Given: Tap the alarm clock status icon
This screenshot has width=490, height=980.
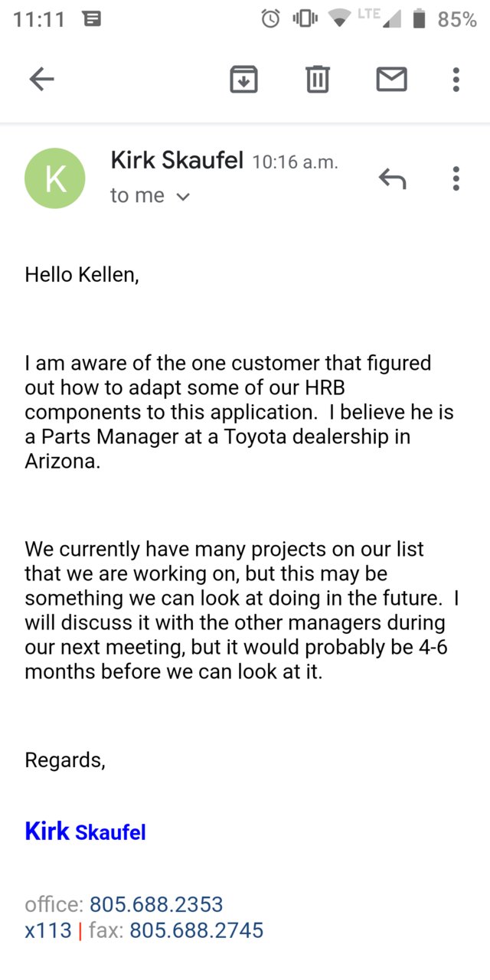Looking at the screenshot, I should click(270, 19).
